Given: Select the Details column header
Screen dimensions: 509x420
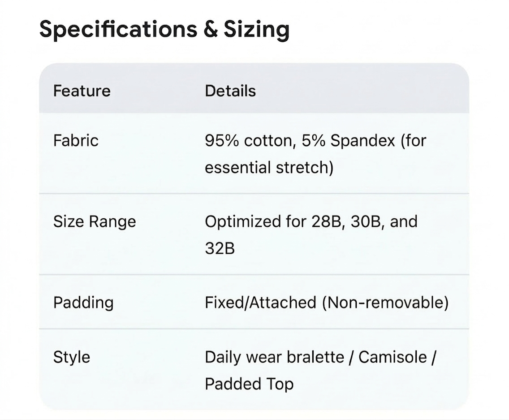Looking at the screenshot, I should click(230, 91).
